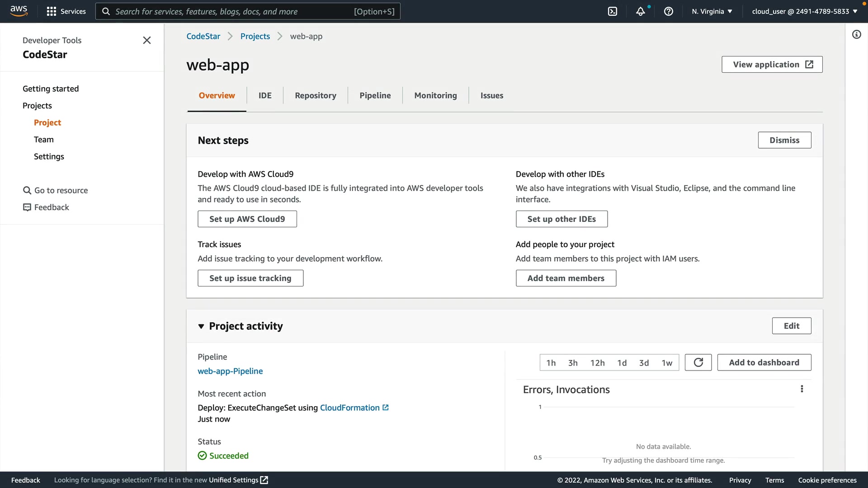This screenshot has width=868, height=488.
Task: Switch to the Monitoring tab
Action: pos(435,95)
